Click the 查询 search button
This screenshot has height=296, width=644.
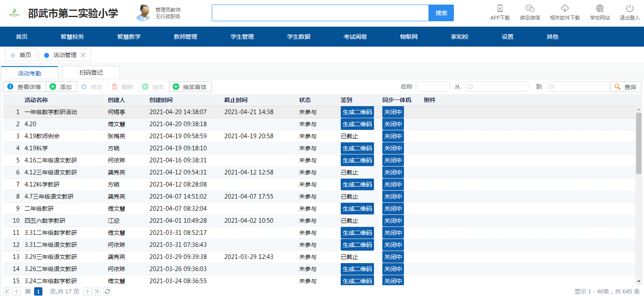[626, 87]
